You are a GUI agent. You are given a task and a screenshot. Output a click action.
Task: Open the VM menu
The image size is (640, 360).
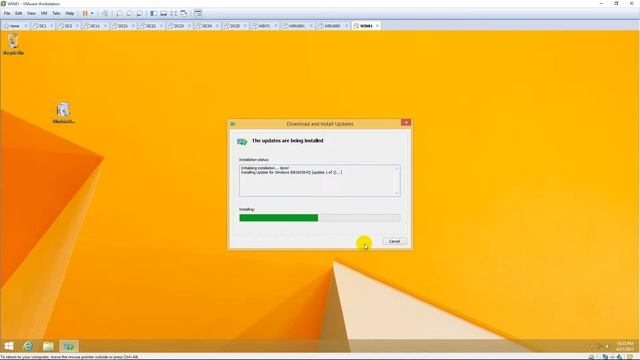coord(44,13)
